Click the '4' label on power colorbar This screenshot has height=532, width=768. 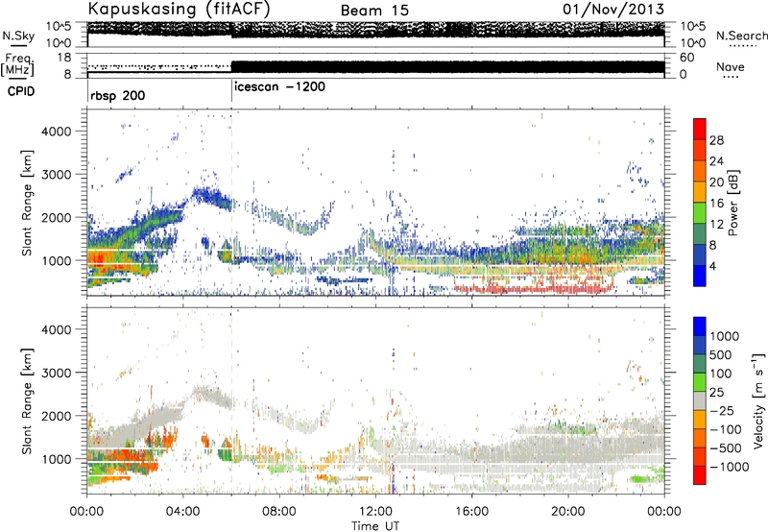pyautogui.click(x=712, y=266)
